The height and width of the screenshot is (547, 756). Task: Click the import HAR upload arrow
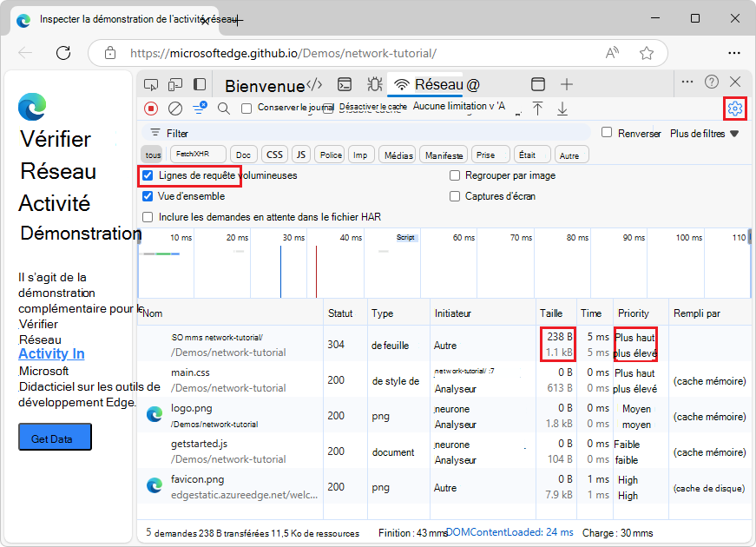(537, 109)
